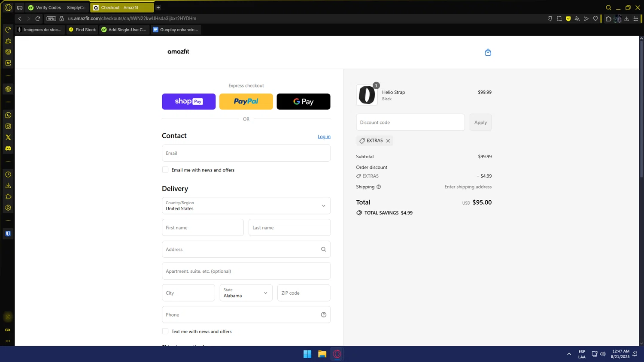Click the Shipping info question icon
Viewport: 644px width, 362px height.
click(379, 187)
